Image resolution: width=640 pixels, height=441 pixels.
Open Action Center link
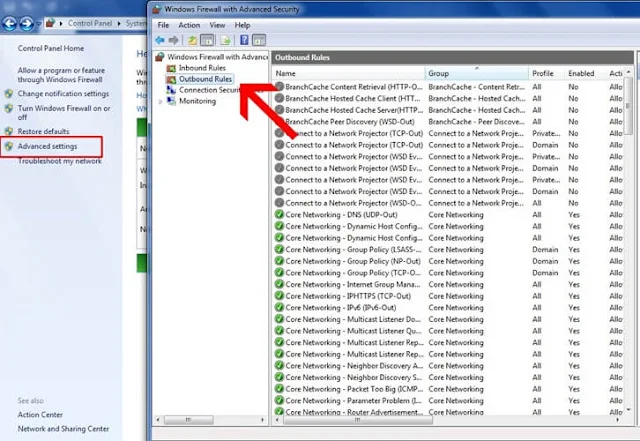pos(40,415)
